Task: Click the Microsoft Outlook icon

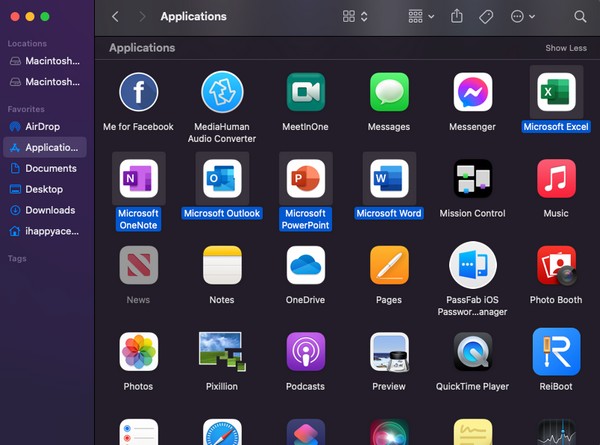Action: [x=222, y=178]
